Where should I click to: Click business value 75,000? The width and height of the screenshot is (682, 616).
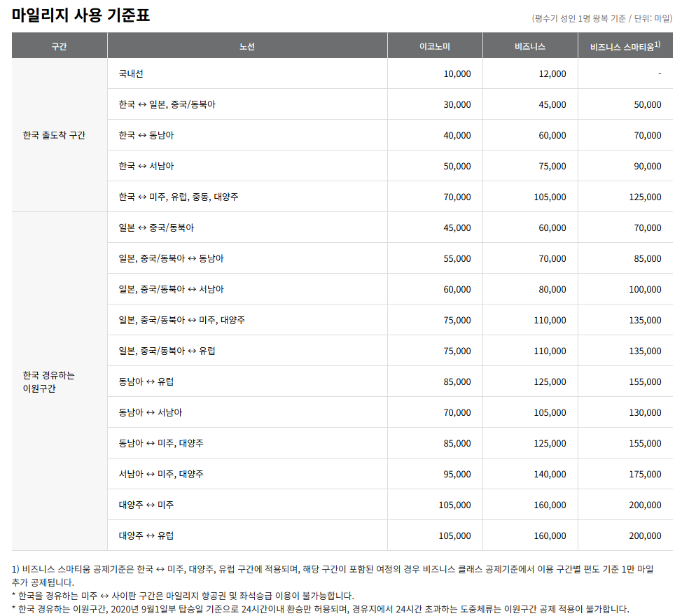pyautogui.click(x=552, y=167)
